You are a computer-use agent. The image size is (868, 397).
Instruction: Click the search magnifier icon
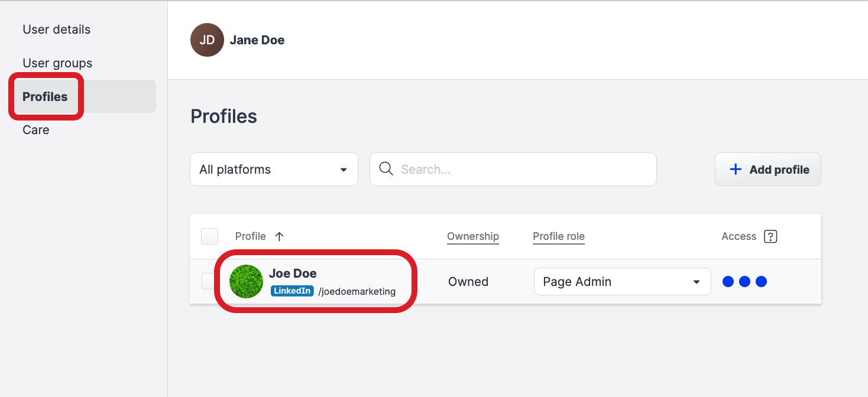click(x=386, y=169)
